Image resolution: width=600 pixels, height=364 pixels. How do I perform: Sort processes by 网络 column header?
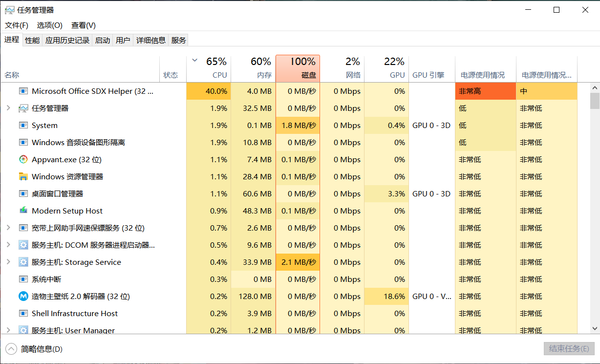pyautogui.click(x=342, y=69)
